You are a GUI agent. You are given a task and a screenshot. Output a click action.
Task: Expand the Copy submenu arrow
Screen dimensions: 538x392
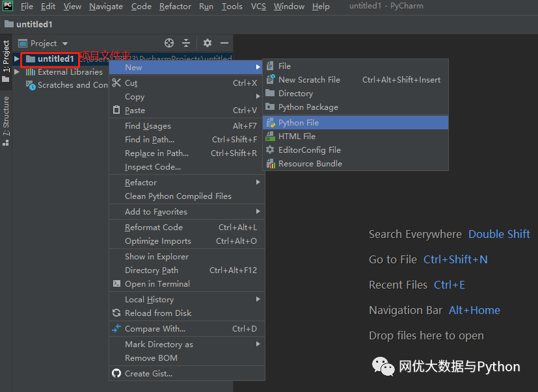[258, 96]
